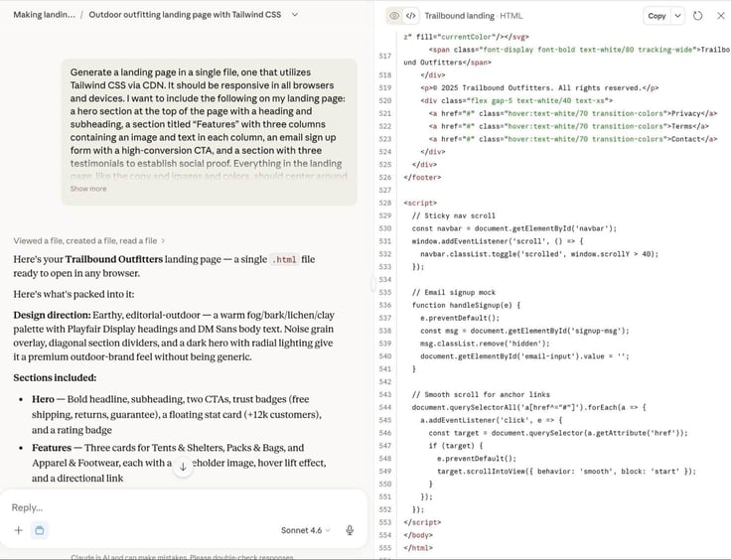Viewport: 731px width, 560px height.
Task: Click the Copy button
Action: (x=657, y=16)
